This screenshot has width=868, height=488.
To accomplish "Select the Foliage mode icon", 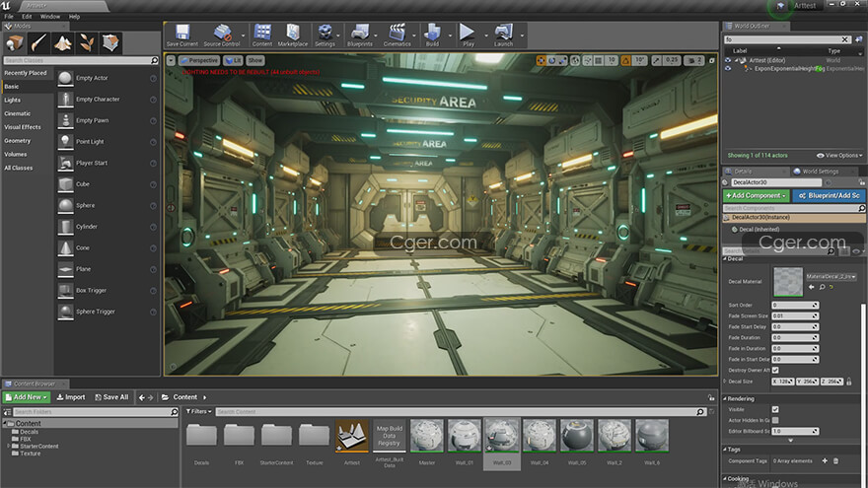I will 87,42.
